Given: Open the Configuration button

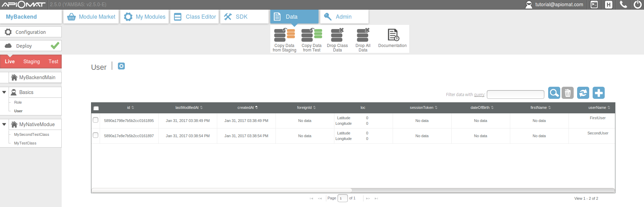Looking at the screenshot, I should [x=31, y=32].
